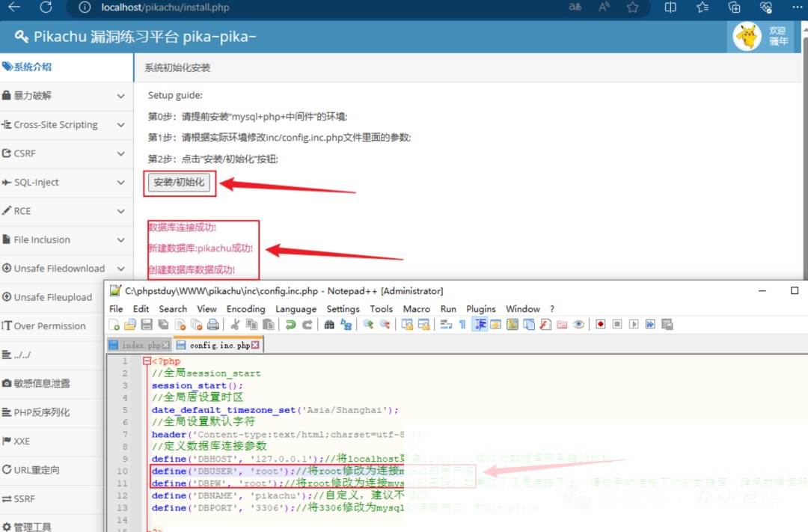Viewport: 808px width, 532px height.
Task: Open Unsafe Fileupload in the sidebar
Action: pyautogui.click(x=52, y=298)
